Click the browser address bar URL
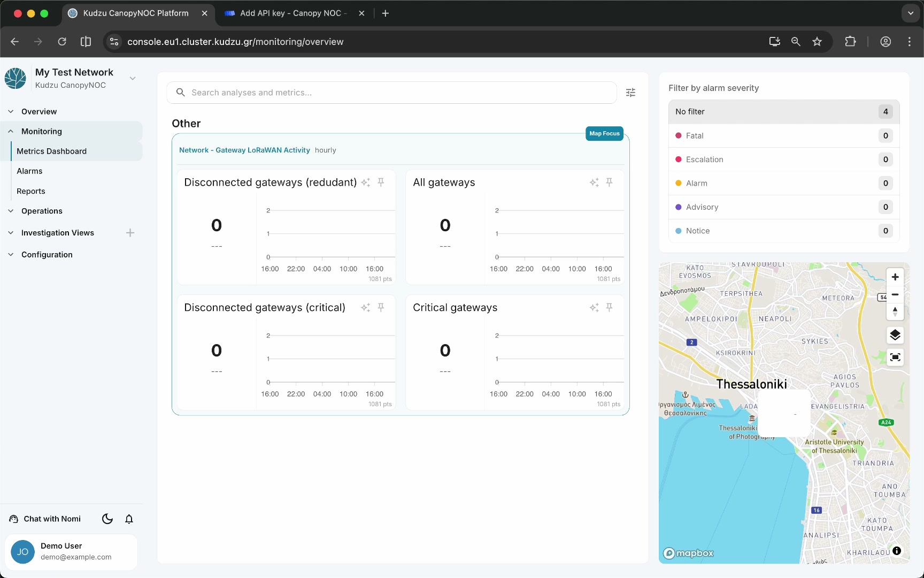This screenshot has width=924, height=578. (x=235, y=42)
